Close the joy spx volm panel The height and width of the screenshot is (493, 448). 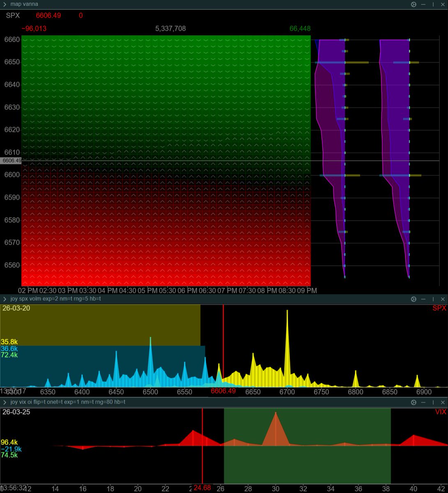443,299
